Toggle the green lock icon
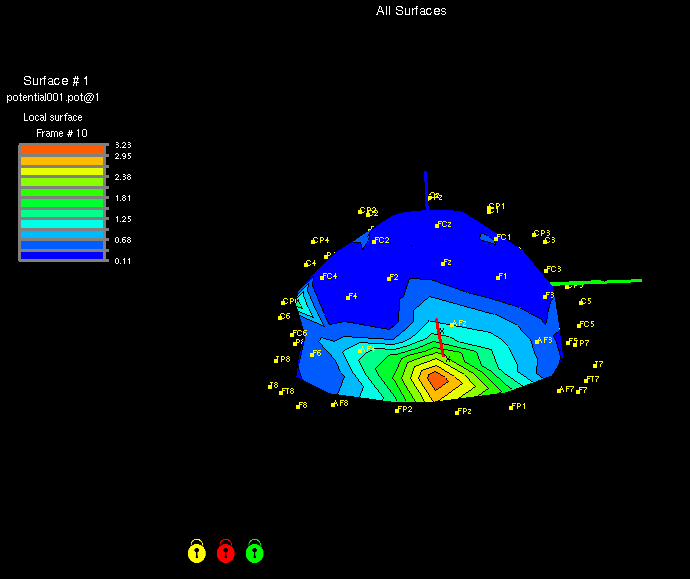 click(255, 551)
